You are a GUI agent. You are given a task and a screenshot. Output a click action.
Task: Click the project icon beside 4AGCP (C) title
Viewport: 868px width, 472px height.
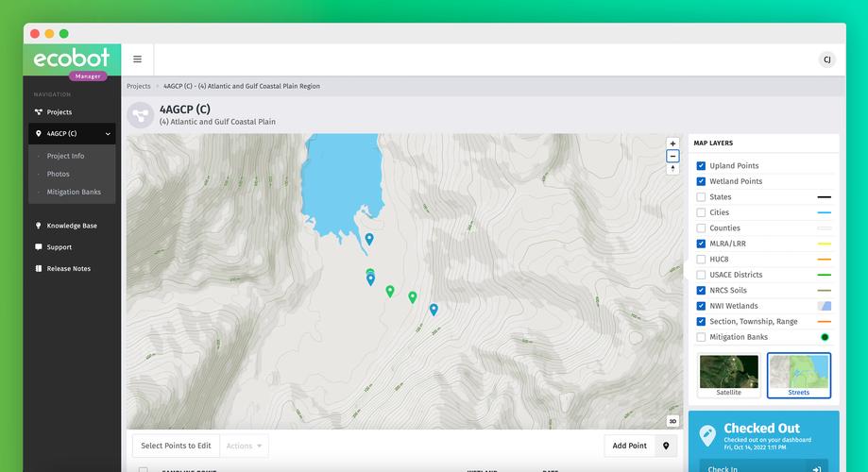tap(141, 115)
